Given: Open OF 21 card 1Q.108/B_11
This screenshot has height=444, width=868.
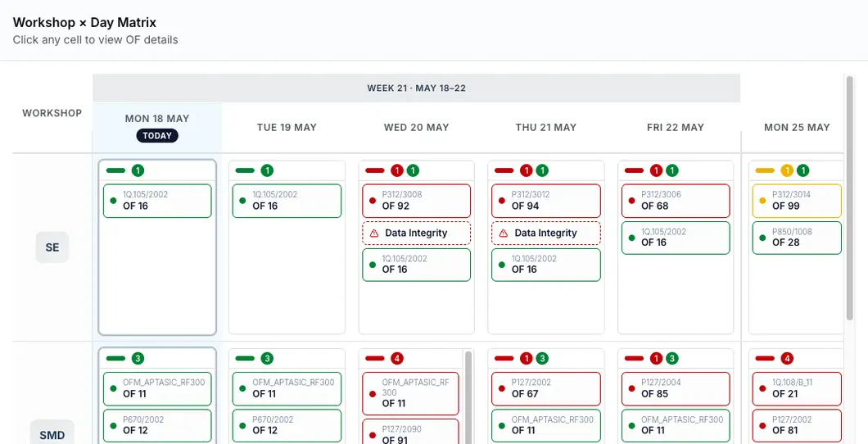Looking at the screenshot, I should pyautogui.click(x=797, y=388).
